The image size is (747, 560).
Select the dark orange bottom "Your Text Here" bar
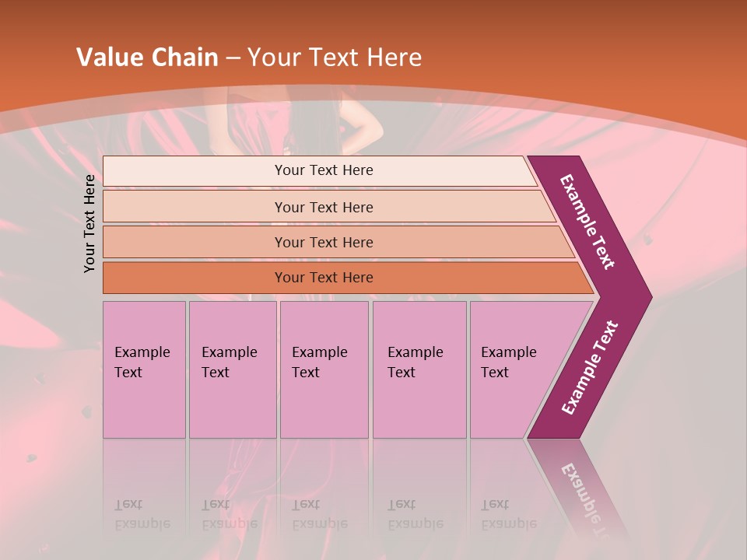324,278
